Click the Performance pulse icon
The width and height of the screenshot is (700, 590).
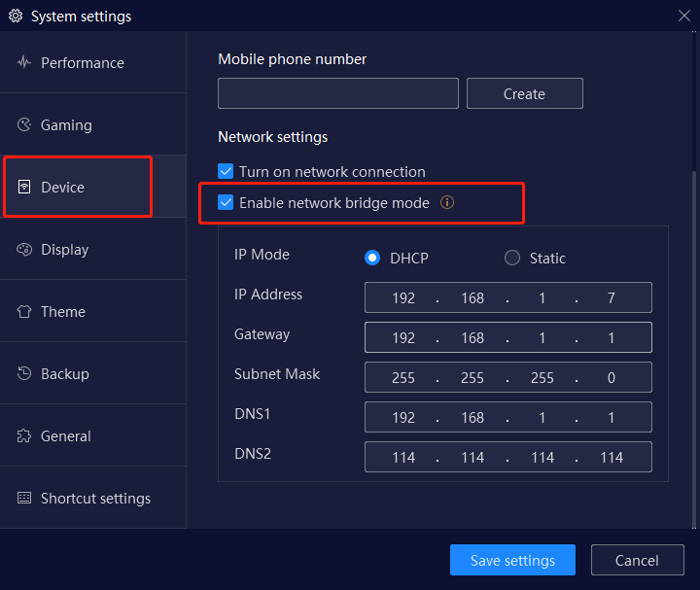[x=24, y=62]
